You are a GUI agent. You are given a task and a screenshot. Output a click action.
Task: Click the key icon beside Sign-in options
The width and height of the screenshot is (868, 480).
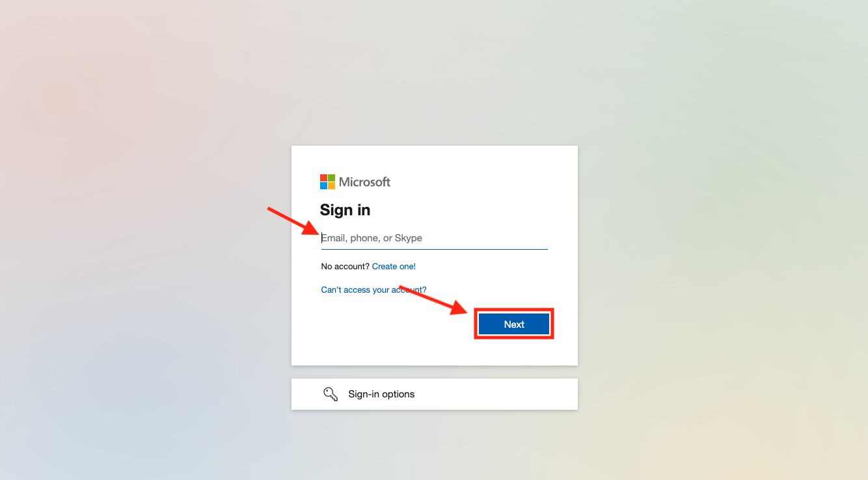coord(331,394)
